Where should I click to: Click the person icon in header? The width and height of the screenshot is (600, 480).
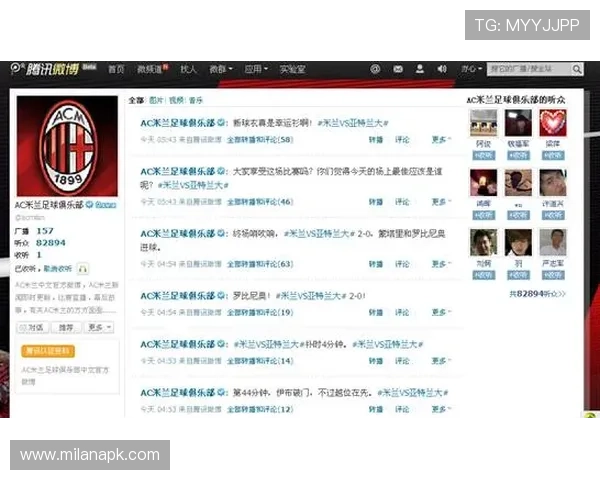420,69
